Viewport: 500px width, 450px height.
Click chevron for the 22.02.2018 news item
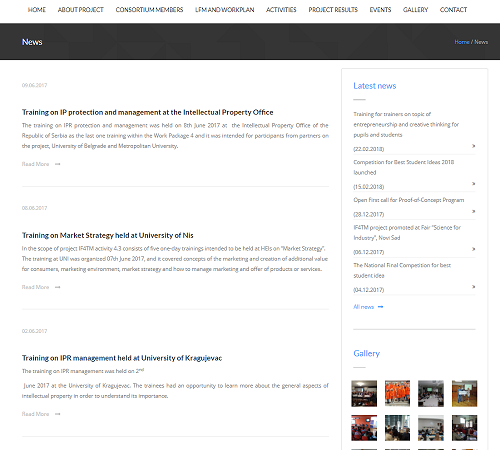473,146
